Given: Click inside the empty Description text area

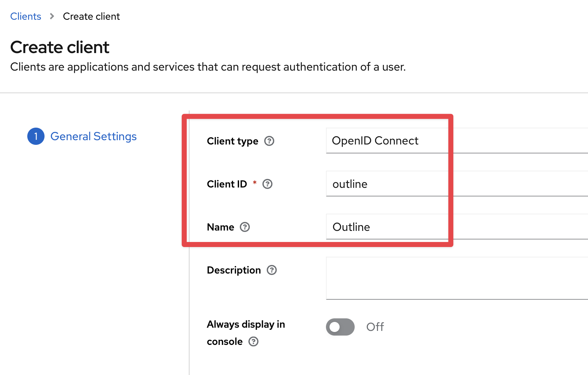Looking at the screenshot, I should [x=456, y=278].
